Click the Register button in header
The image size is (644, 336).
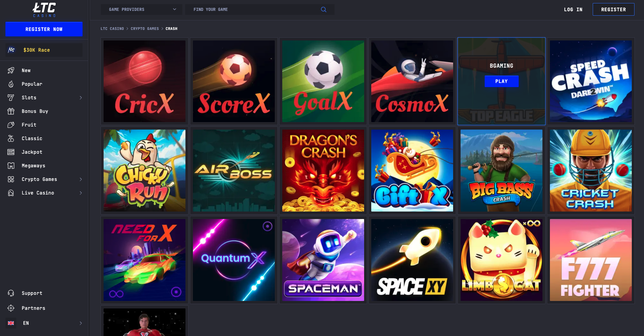pos(613,10)
